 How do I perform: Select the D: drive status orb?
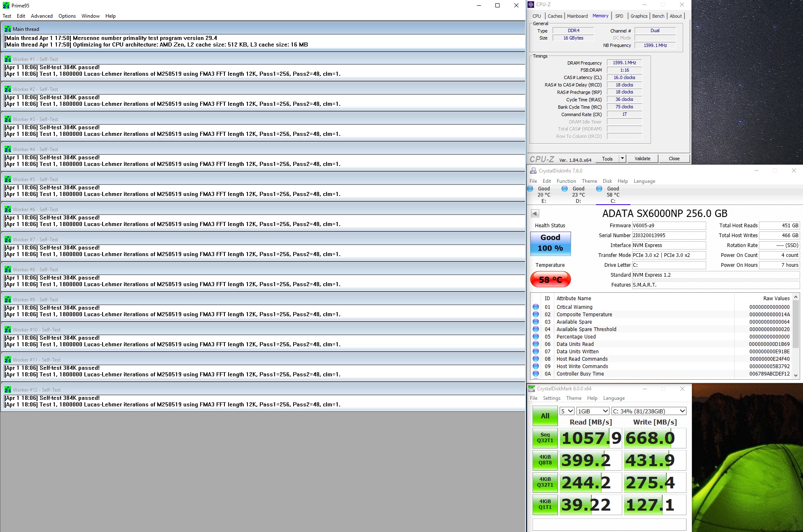tap(565, 189)
